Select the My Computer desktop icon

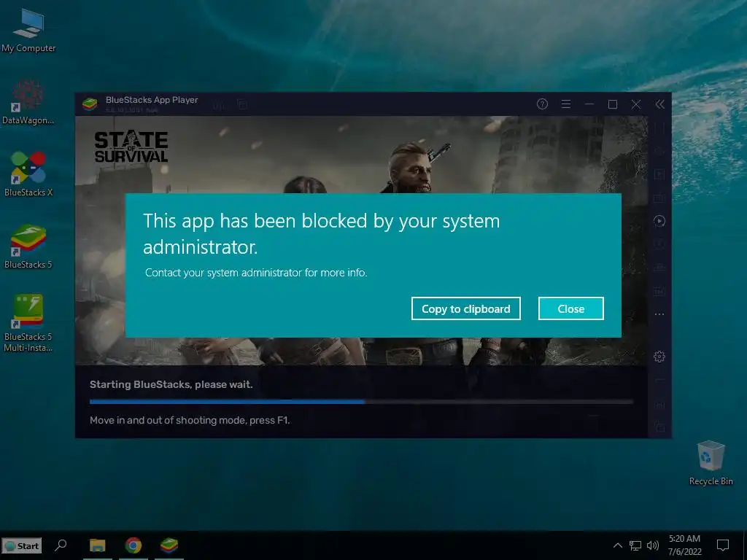pos(28,31)
